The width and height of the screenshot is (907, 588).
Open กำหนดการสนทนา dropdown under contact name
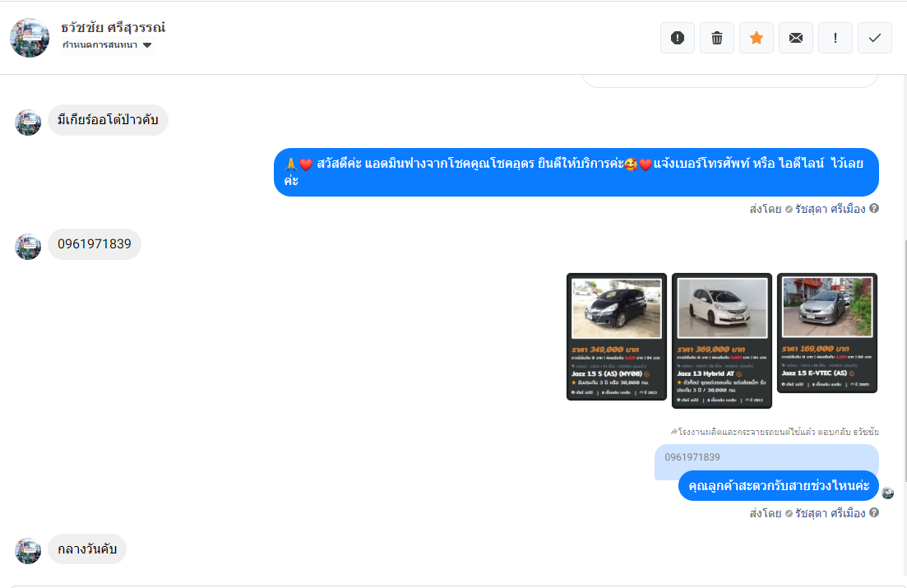[108, 45]
